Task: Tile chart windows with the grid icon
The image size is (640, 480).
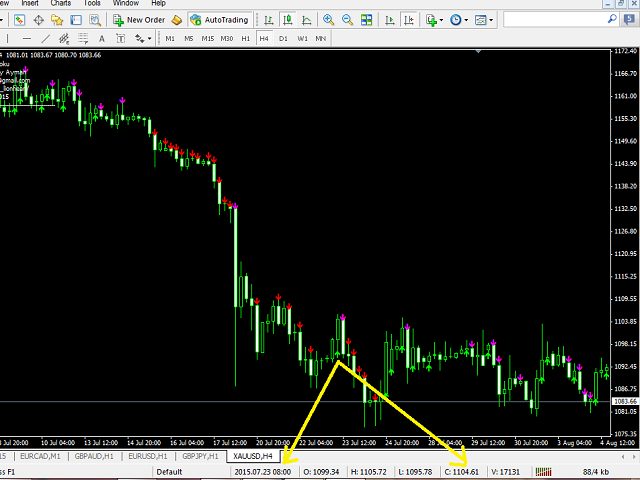Action: tap(367, 20)
